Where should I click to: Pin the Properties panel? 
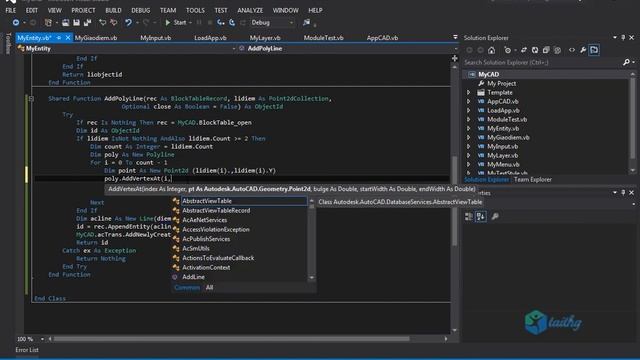(x=623, y=192)
